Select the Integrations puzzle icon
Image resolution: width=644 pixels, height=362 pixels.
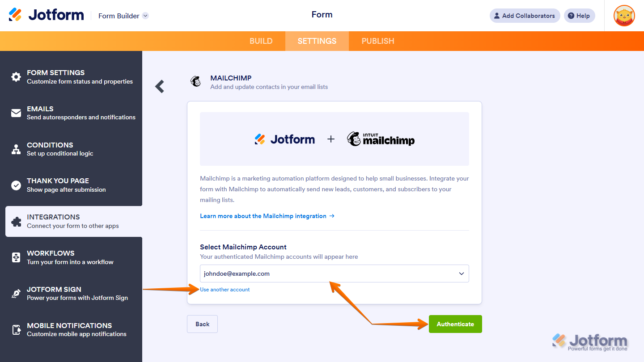pos(15,221)
